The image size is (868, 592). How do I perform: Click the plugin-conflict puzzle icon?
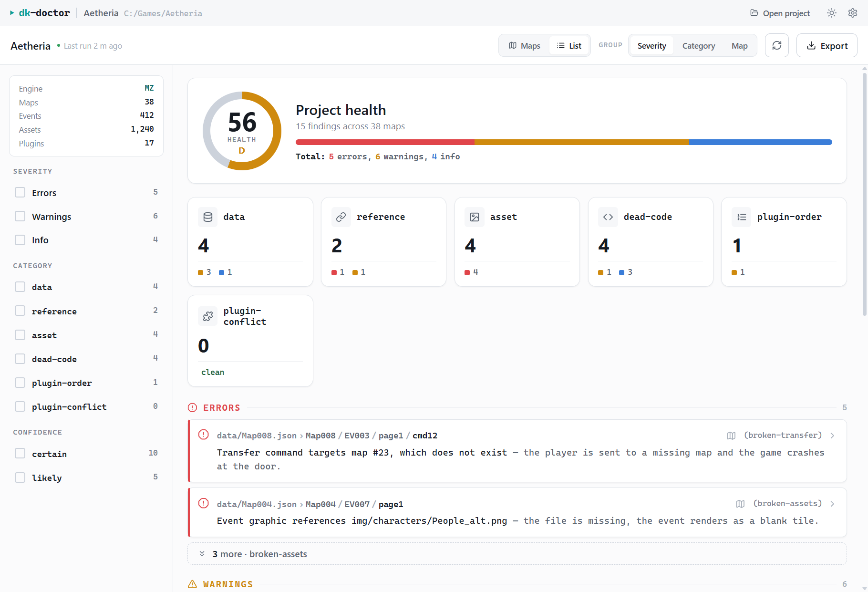pos(208,316)
